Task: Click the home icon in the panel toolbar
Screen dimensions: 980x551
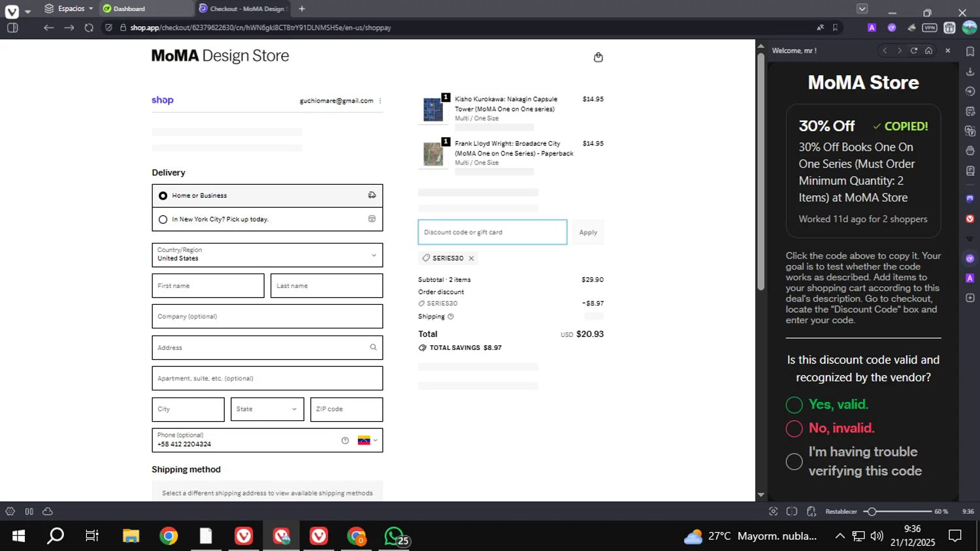Action: click(x=928, y=50)
